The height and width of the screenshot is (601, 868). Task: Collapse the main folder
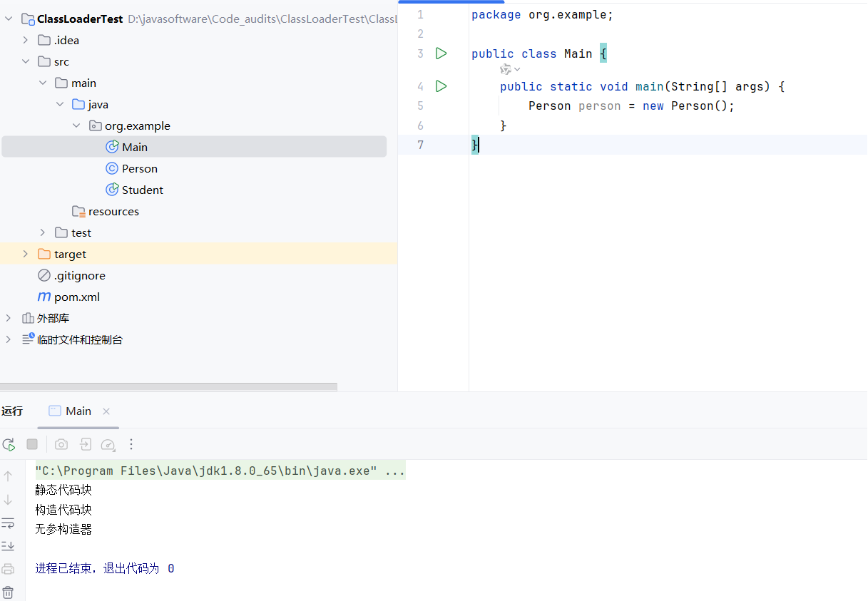(x=43, y=83)
